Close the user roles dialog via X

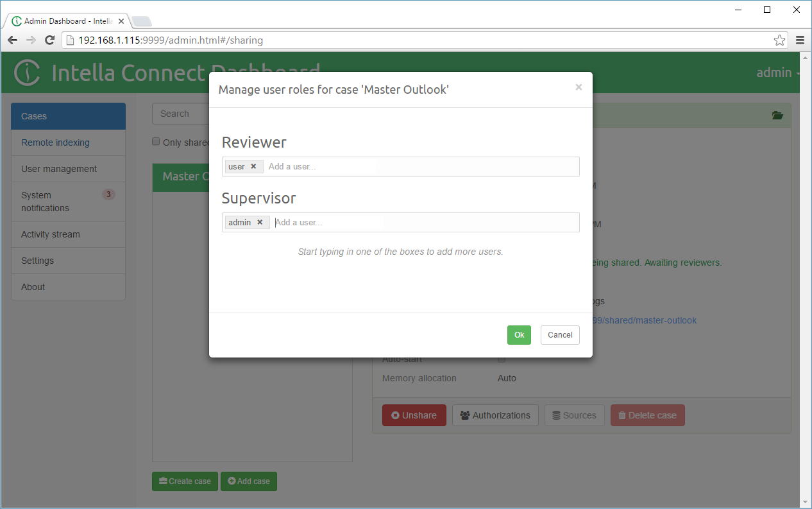tap(579, 87)
